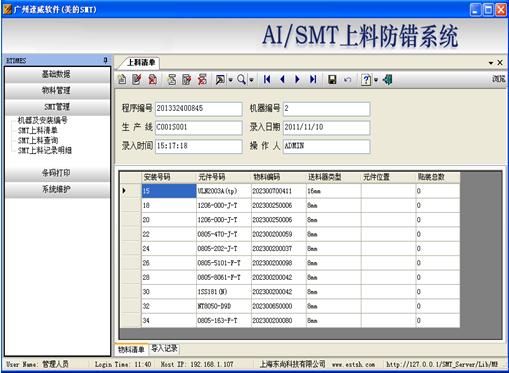Open the tab list dropdown arrow near 上料清单
Image resolution: width=509 pixels, height=373 pixels.
tap(491, 63)
